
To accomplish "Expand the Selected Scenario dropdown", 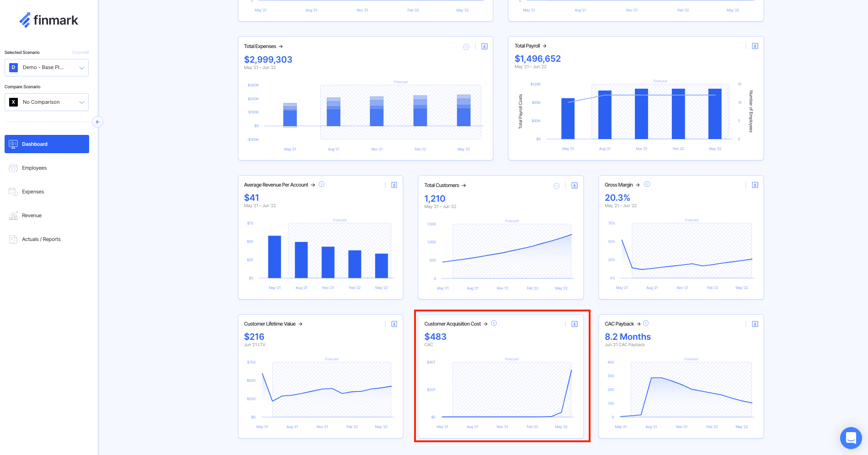I will [47, 68].
